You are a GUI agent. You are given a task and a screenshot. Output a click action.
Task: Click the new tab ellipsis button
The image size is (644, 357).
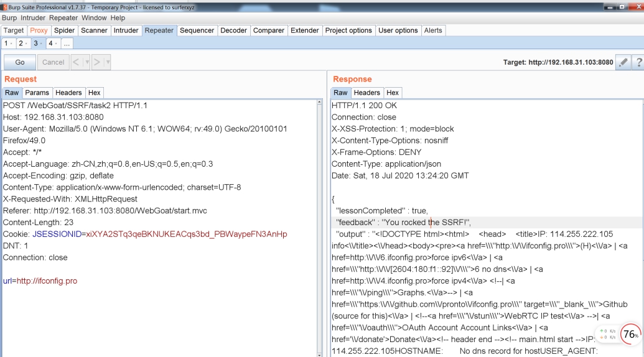coord(67,43)
